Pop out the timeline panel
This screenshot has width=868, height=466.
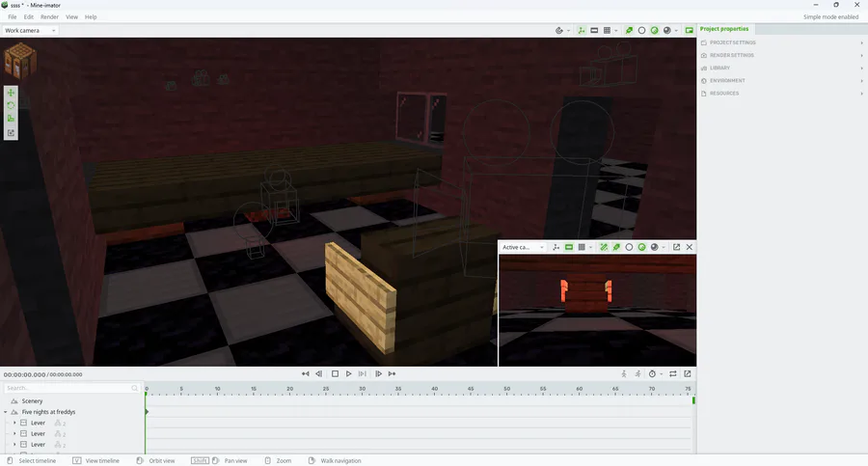(x=688, y=374)
